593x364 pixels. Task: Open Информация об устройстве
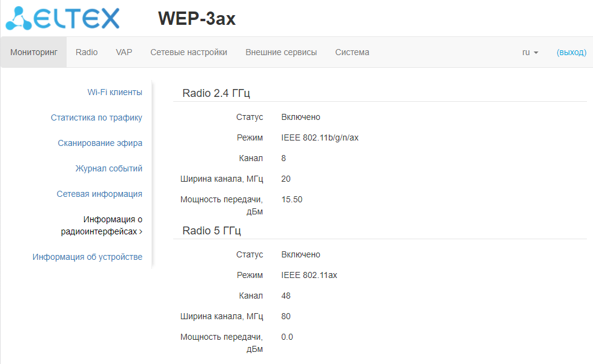[x=87, y=257]
